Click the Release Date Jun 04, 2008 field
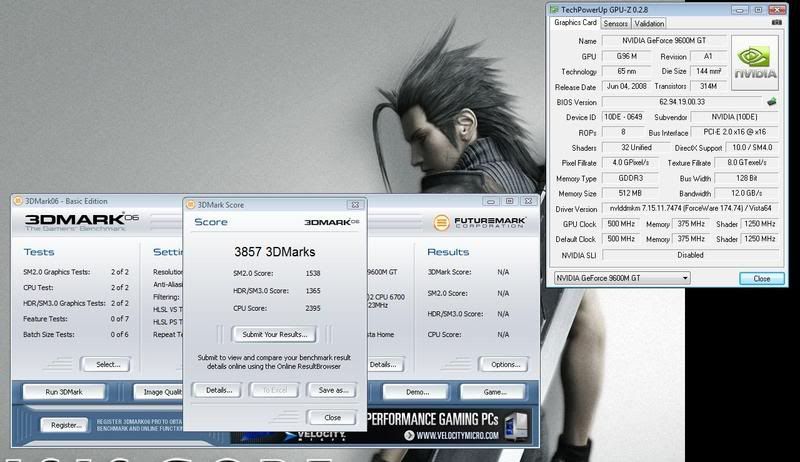 pos(626,86)
